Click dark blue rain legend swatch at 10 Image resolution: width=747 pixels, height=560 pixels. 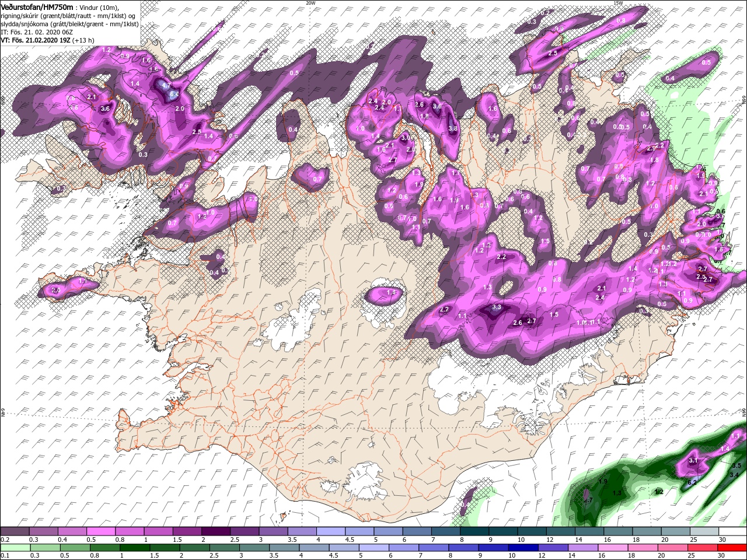tap(523, 548)
